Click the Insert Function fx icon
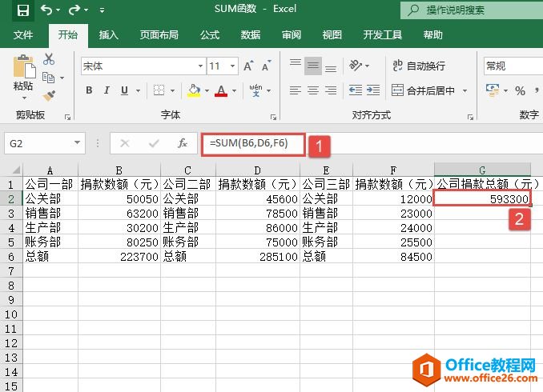 [x=183, y=143]
